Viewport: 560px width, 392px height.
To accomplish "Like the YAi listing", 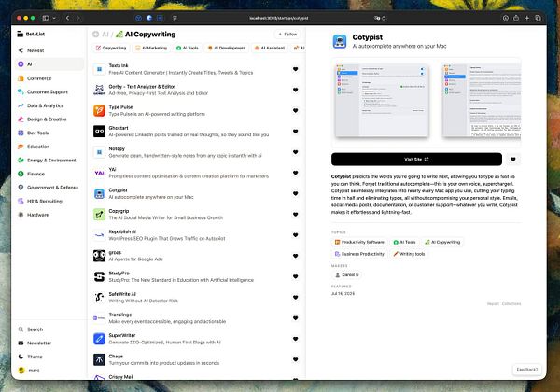I will tap(295, 173).
